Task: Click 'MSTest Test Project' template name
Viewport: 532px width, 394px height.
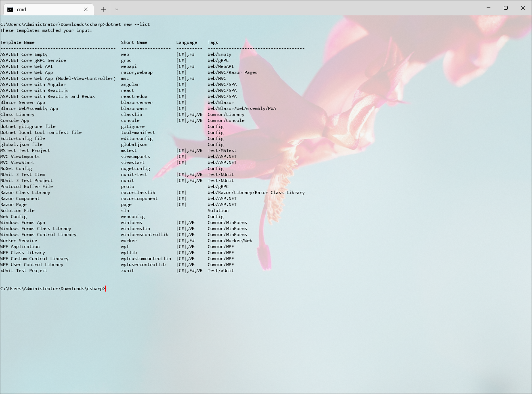Action: click(25, 150)
